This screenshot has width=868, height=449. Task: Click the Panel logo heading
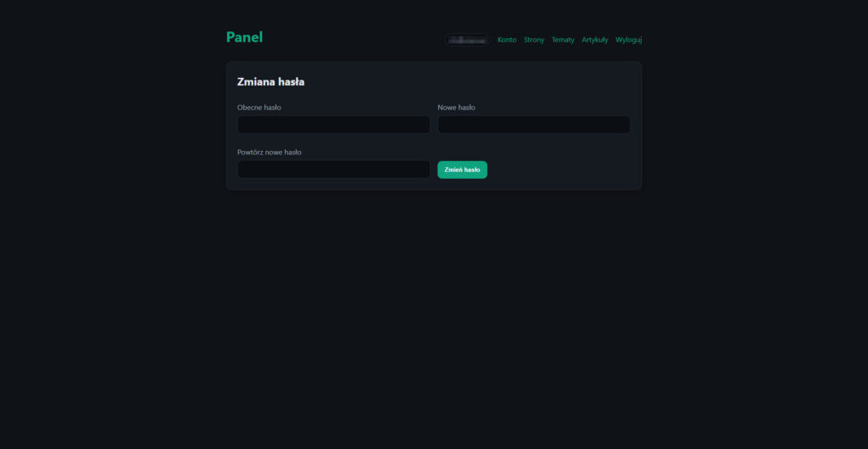244,37
